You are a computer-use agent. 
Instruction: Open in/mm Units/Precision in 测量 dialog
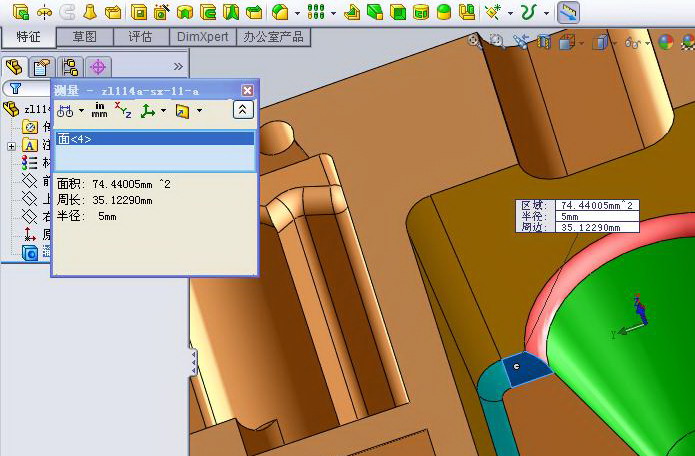point(99,110)
